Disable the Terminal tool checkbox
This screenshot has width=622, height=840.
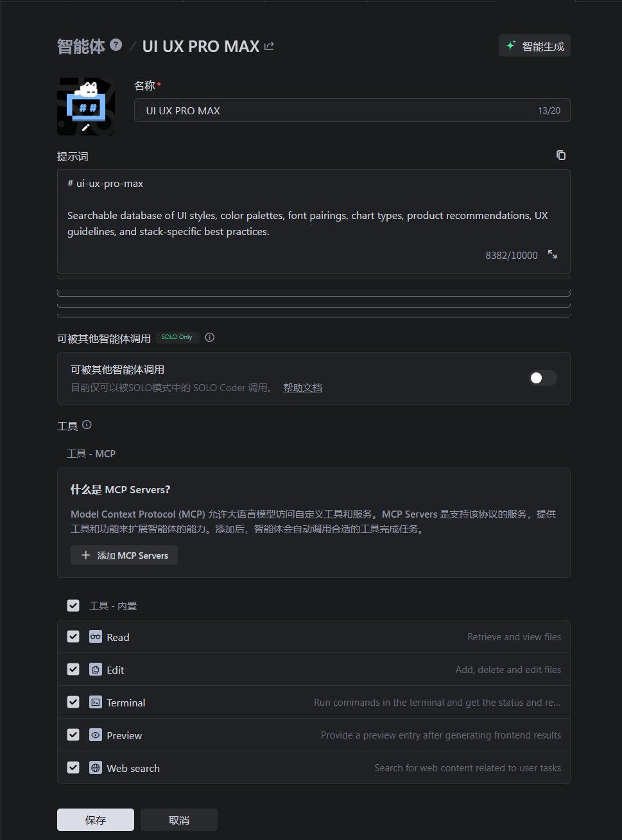(x=73, y=702)
